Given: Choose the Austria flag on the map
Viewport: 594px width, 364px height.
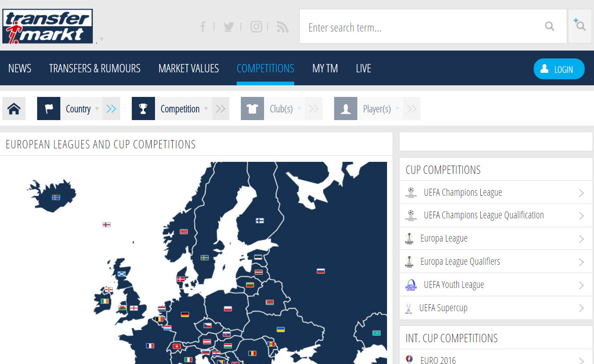Looking at the screenshot, I should [207, 342].
